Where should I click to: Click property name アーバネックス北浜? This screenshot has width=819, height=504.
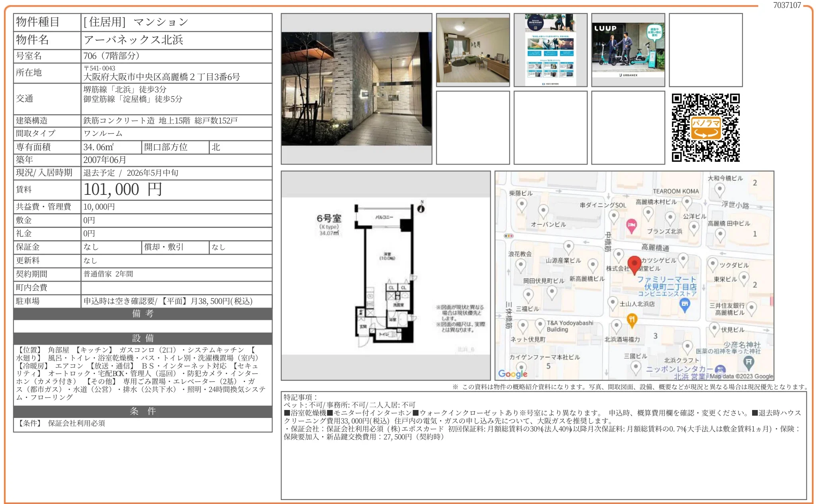coord(133,40)
